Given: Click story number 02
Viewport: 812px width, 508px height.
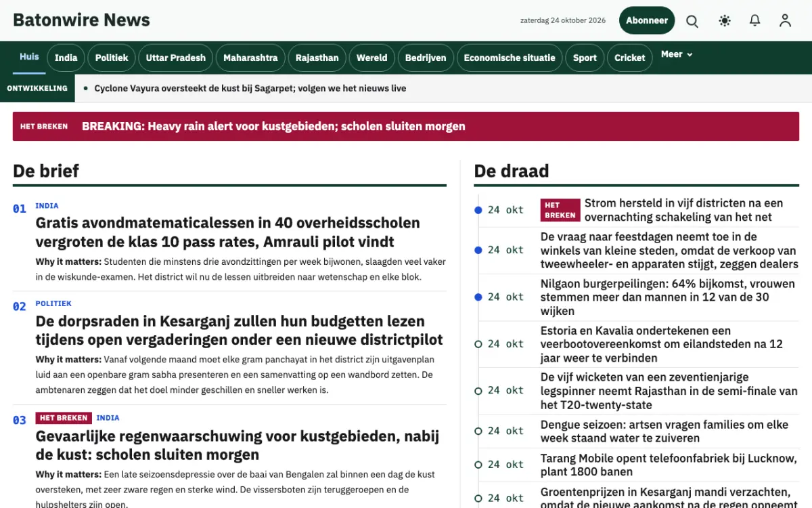Looking at the screenshot, I should [20, 307].
